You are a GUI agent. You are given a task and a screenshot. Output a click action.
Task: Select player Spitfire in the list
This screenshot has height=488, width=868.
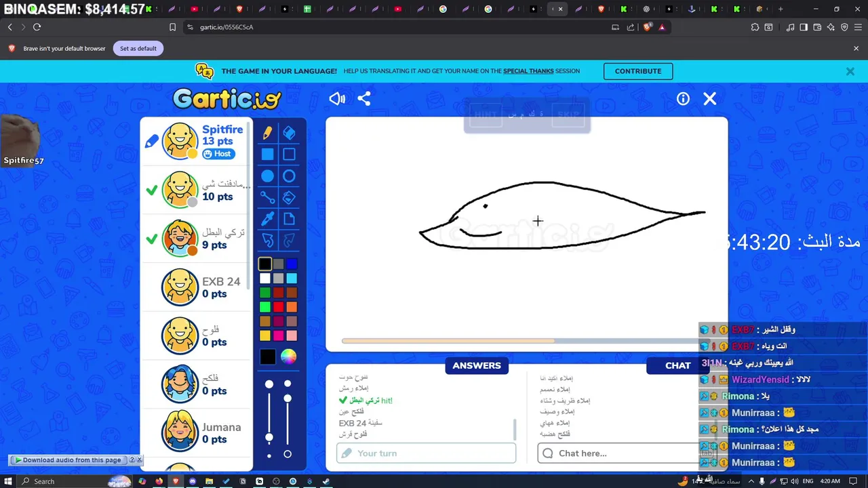click(x=197, y=141)
